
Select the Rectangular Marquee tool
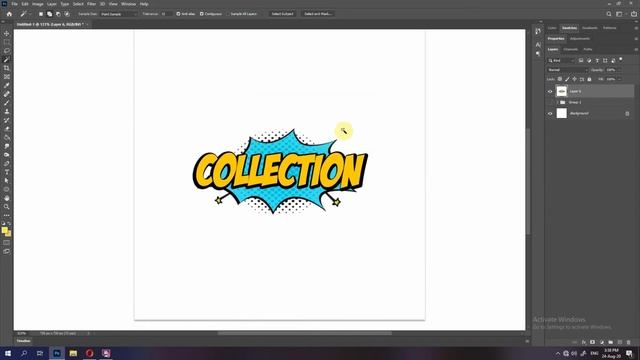click(7, 42)
